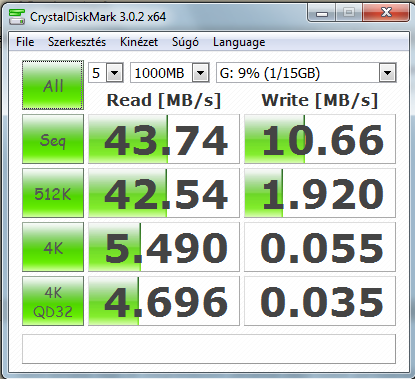This screenshot has height=379, width=415.
Task: Open the Szerkesztés menu
Action: pos(77,42)
